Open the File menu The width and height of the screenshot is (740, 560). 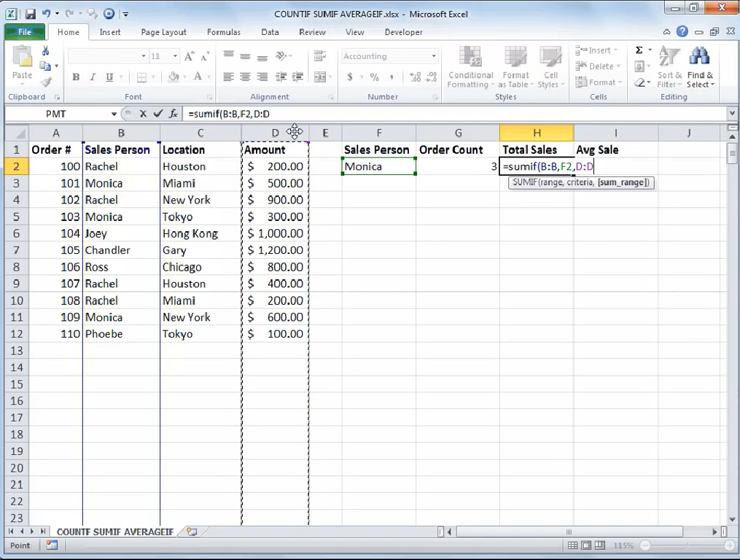click(x=24, y=32)
